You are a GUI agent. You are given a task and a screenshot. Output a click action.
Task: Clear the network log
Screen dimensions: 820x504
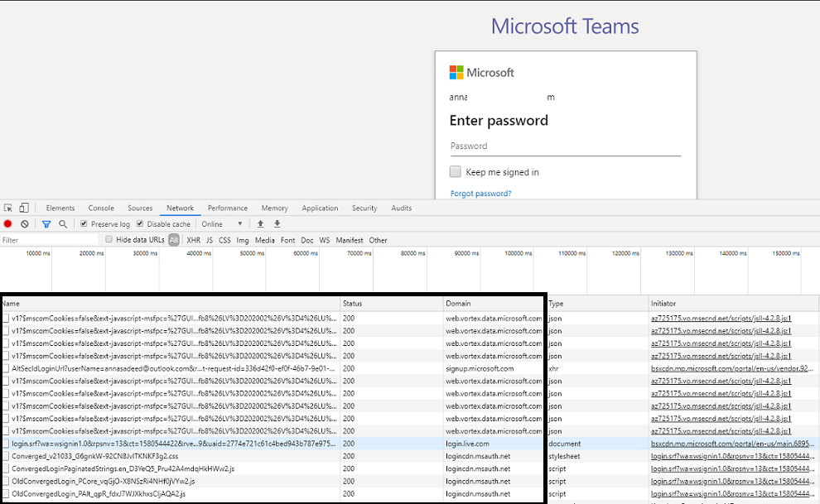[25, 224]
